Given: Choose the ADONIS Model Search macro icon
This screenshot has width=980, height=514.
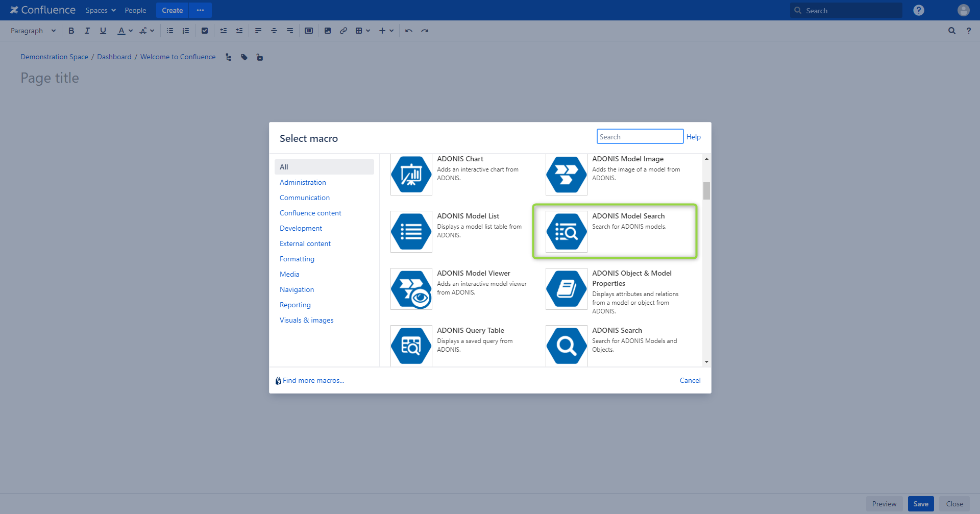Looking at the screenshot, I should pos(567,232).
